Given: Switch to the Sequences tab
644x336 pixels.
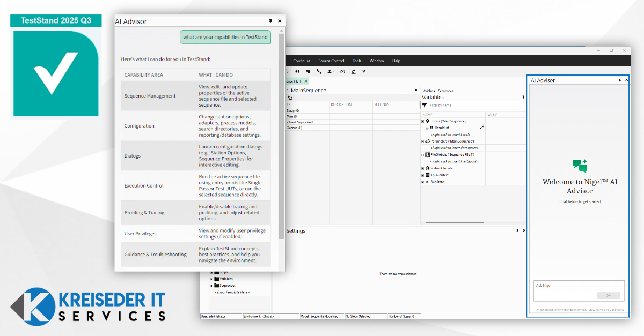Looking at the screenshot, I should click(x=445, y=91).
